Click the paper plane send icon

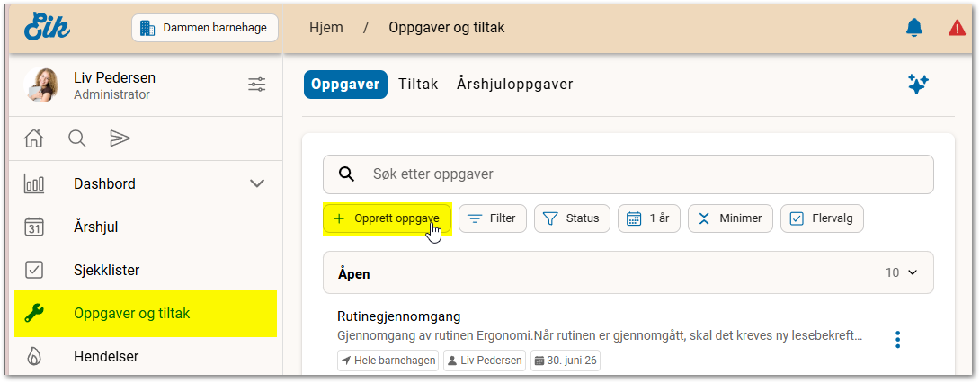pos(120,138)
